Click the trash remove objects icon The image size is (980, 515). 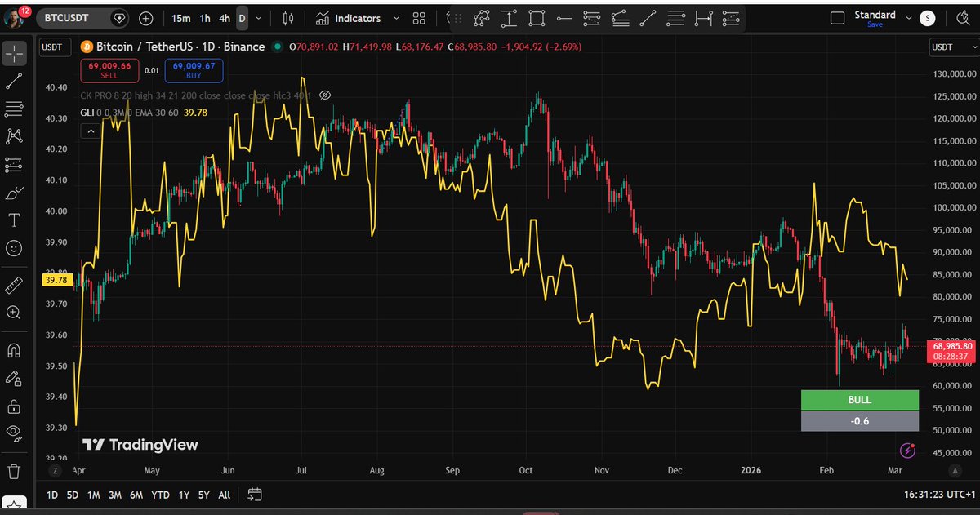tap(15, 471)
